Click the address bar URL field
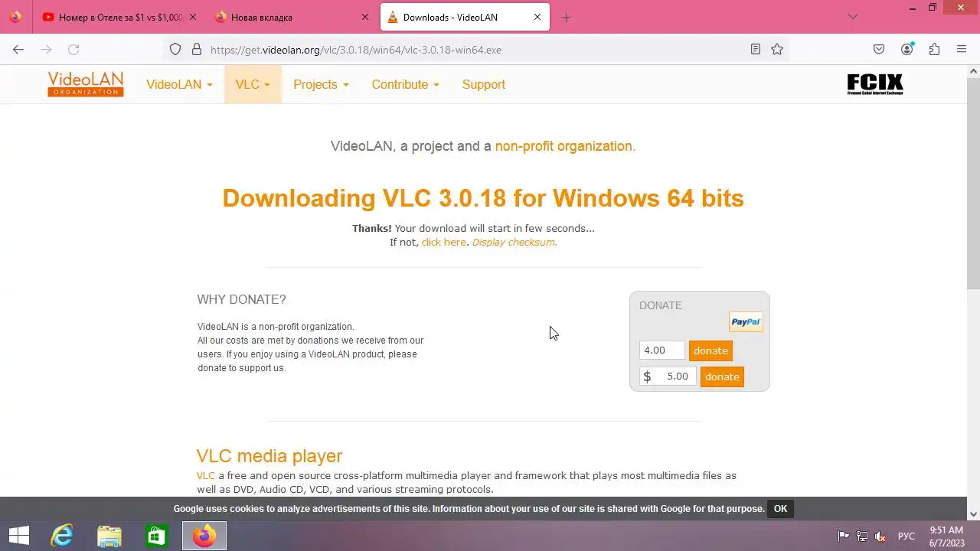Image resolution: width=980 pixels, height=551 pixels. pos(475,49)
